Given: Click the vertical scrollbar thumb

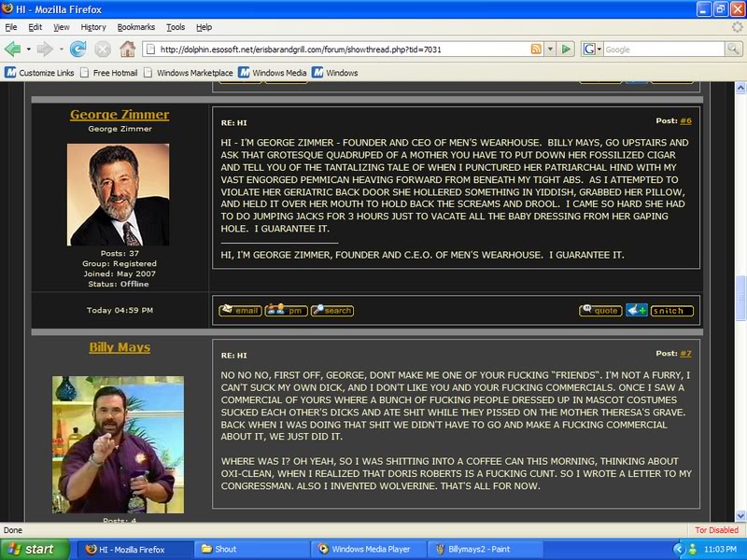Looking at the screenshot, I should (x=740, y=298).
